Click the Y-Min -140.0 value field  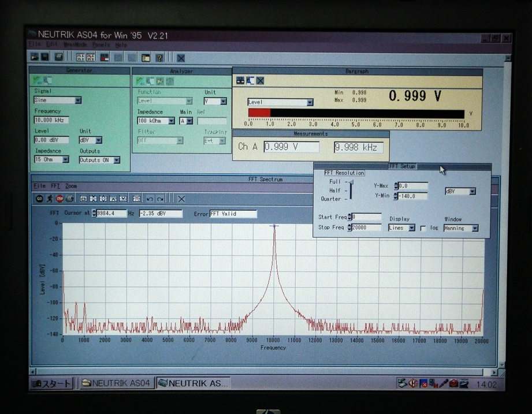413,196
